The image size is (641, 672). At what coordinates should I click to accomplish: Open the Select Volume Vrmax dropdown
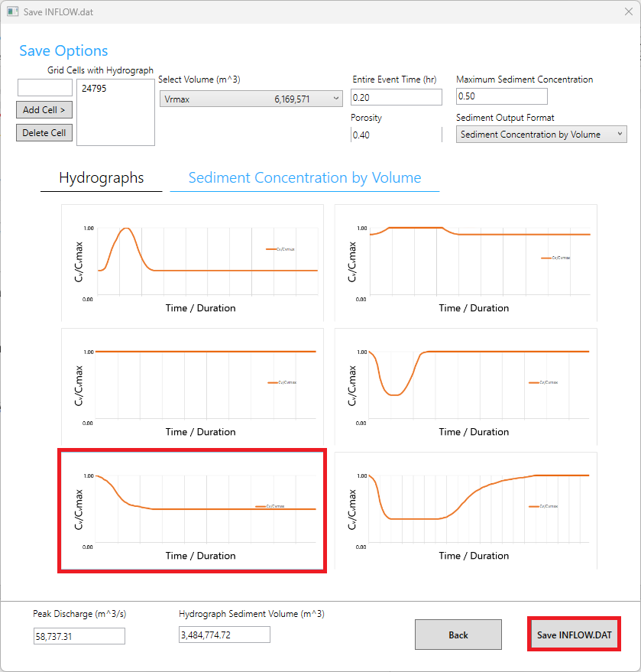tap(251, 99)
